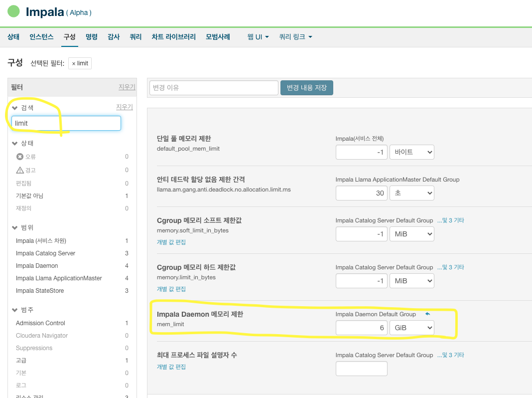The image size is (532, 398).
Task: Select the 구성 tab
Action: [70, 37]
